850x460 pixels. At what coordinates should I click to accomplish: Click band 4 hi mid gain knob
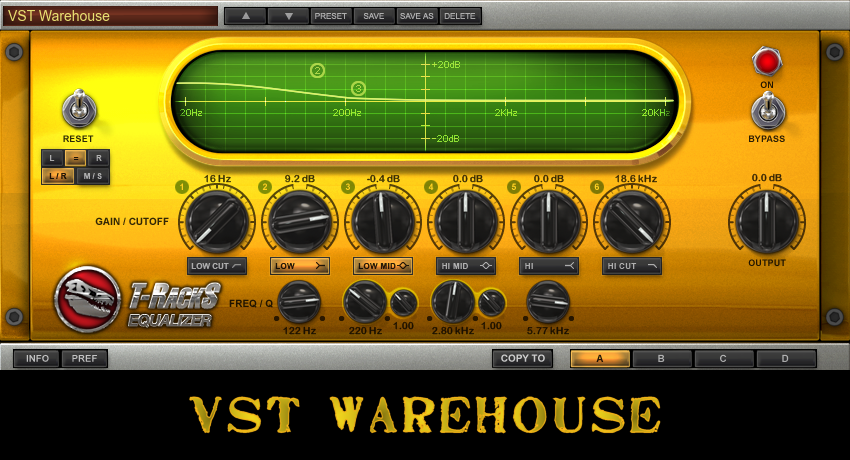[466, 221]
